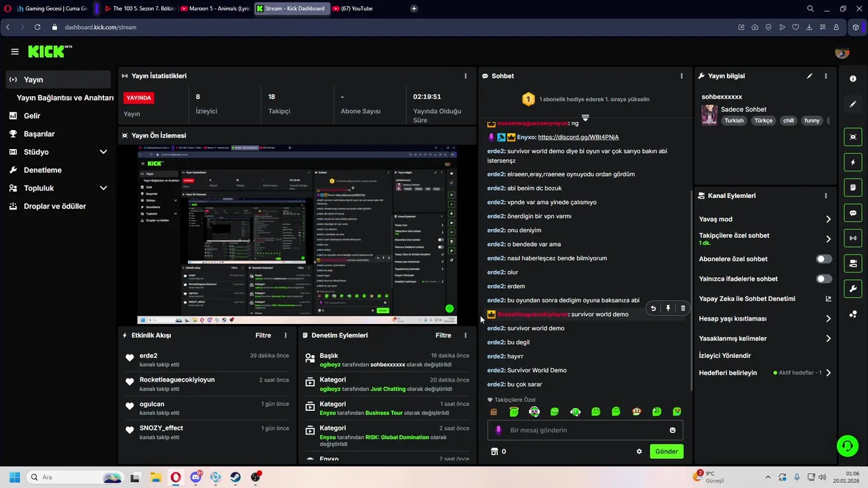868x488 pixels.
Task: Open Yayın bilgisi three-dot options
Action: 826,76
